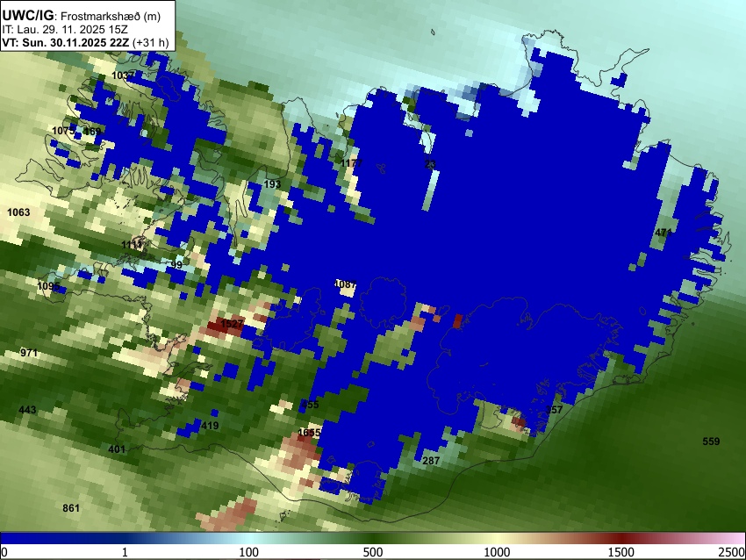746x560 pixels.
Task: Select the 1037 value label on the map
Action: 123,75
